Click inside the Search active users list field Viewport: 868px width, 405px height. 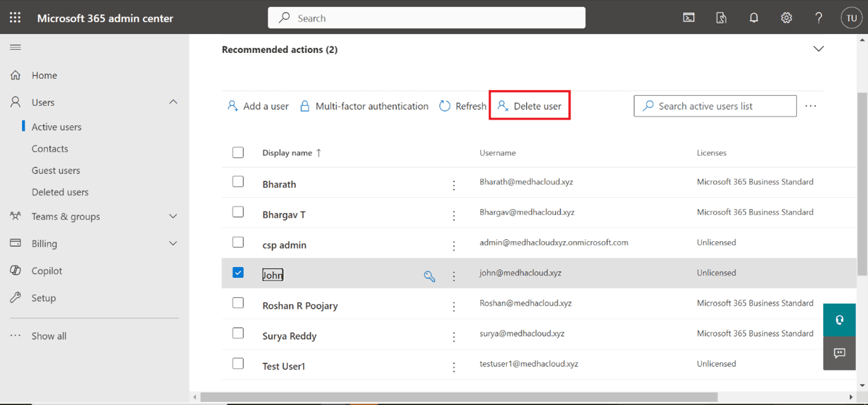pos(715,106)
